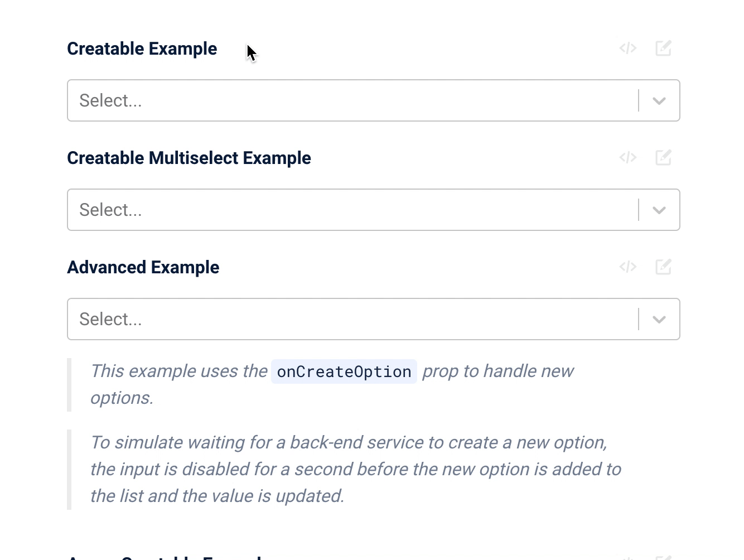Open code view icon at the page bottom
Image resolution: width=744 pixels, height=560 pixels.
[x=627, y=557]
